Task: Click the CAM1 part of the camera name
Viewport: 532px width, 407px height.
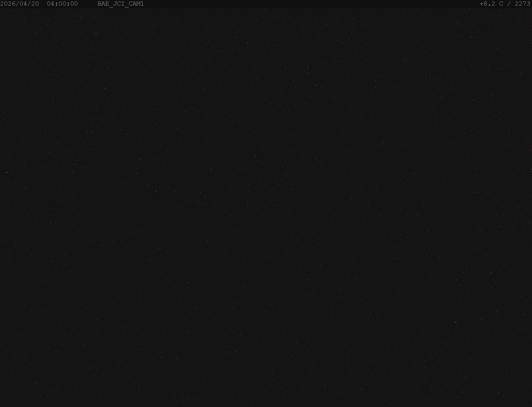Action: tap(136, 4)
